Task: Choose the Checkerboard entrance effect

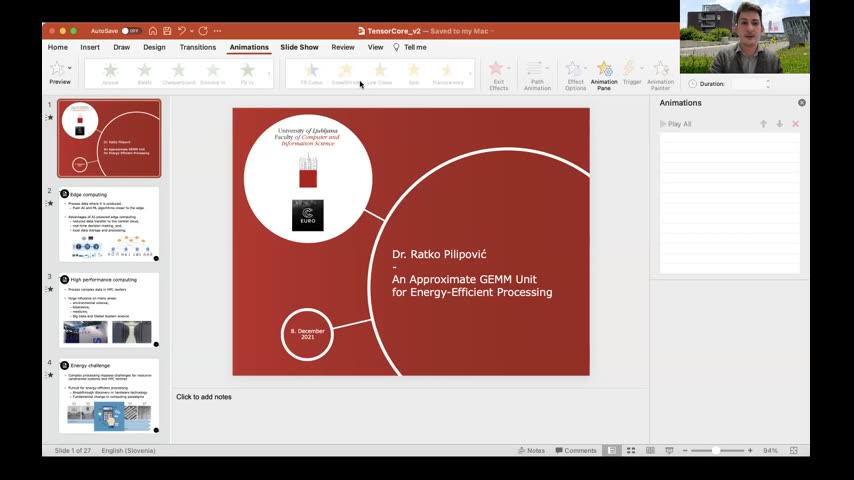Action: pyautogui.click(x=179, y=74)
